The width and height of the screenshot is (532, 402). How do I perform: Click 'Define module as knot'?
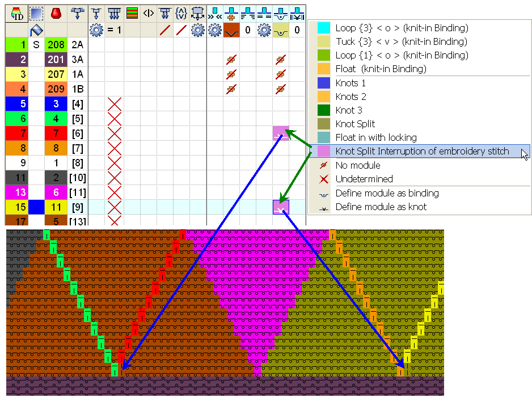[381, 207]
